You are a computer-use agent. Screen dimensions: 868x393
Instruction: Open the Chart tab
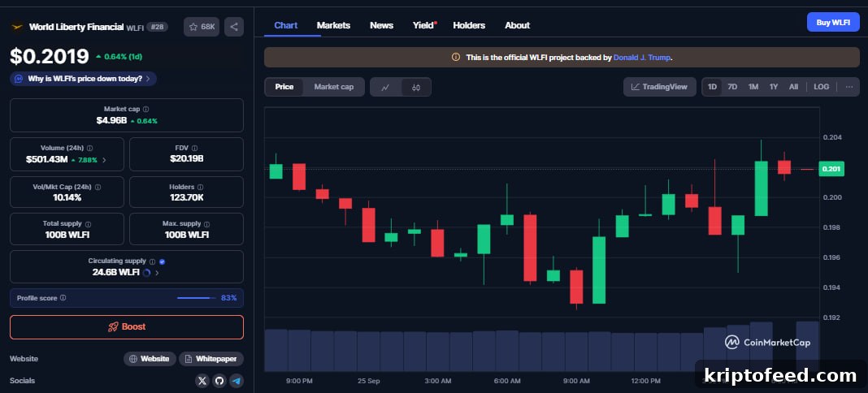coord(285,25)
